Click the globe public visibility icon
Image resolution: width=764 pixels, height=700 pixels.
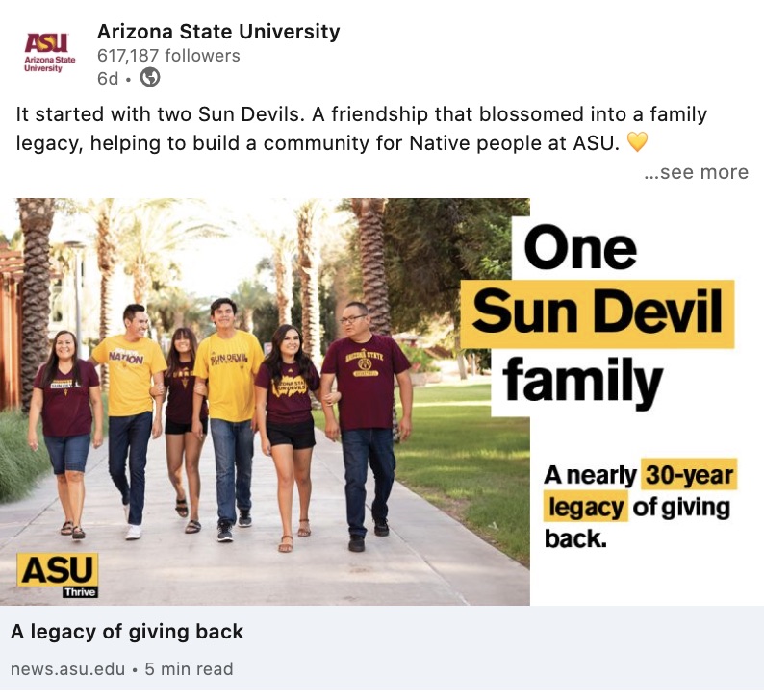point(150,78)
